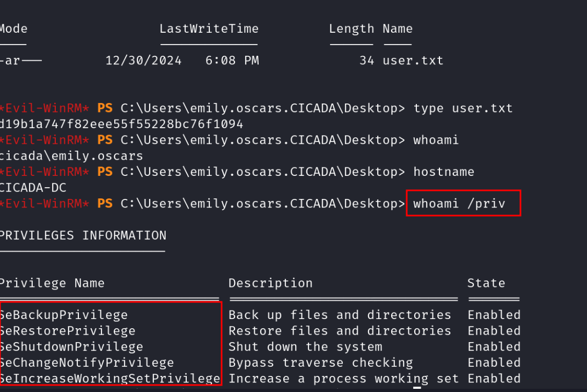Click the "type user.txt" command text

point(463,108)
